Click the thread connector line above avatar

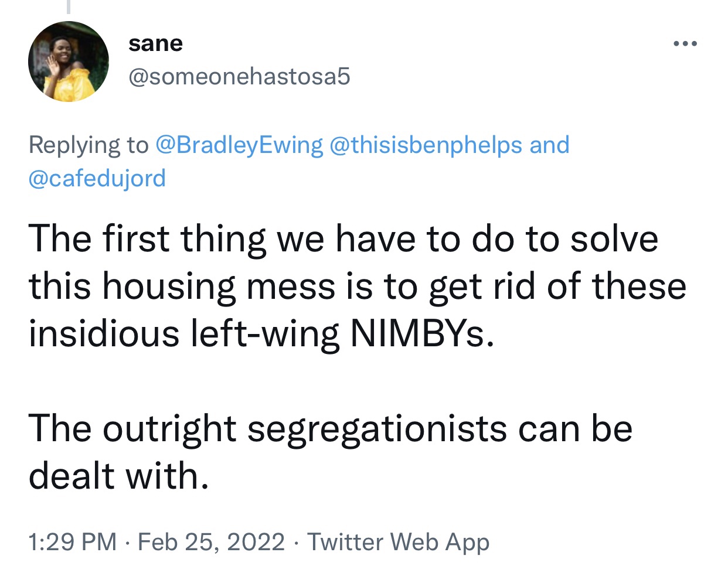tap(68, 6)
